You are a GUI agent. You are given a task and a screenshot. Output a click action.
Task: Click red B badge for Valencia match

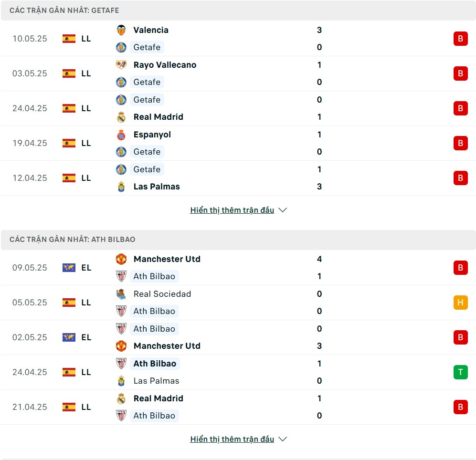(x=460, y=39)
